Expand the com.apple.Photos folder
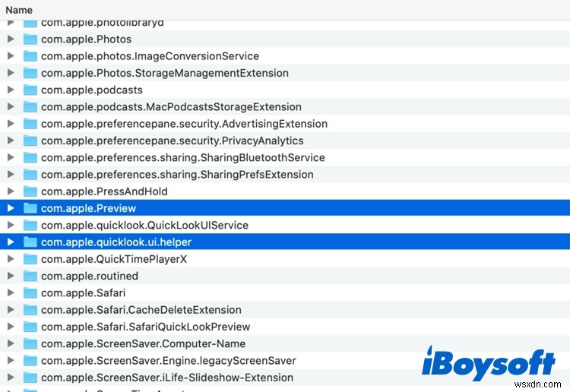This screenshot has height=392, width=570. click(x=11, y=39)
